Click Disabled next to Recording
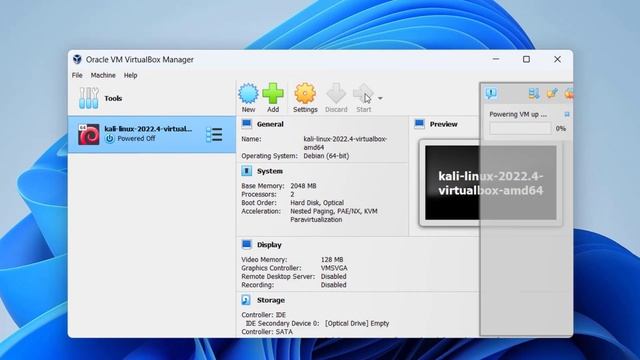 [333, 285]
